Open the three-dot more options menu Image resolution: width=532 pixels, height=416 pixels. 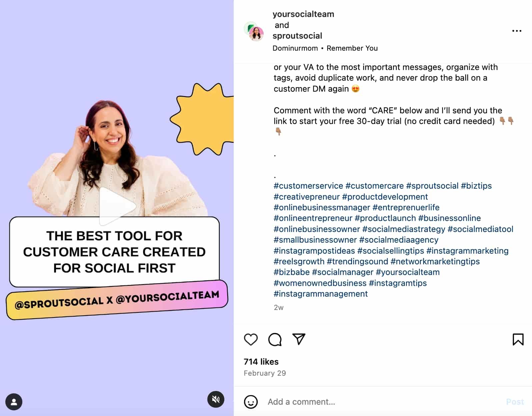point(517,31)
